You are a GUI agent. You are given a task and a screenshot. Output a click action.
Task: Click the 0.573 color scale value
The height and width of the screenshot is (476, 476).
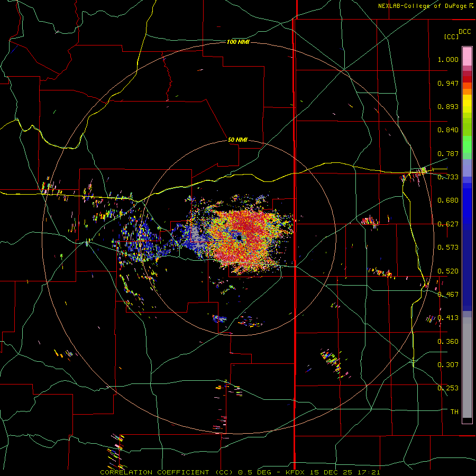coord(448,248)
